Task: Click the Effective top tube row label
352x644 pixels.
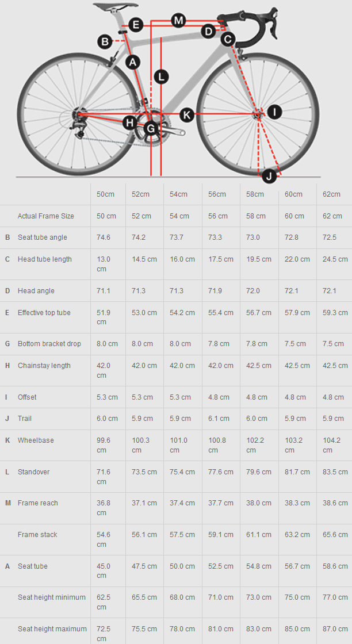Action: point(44,313)
